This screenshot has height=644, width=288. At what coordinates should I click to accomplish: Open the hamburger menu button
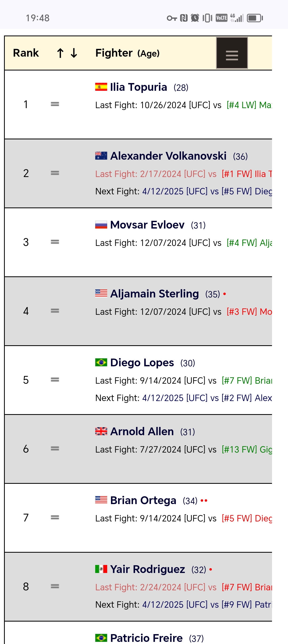[232, 53]
